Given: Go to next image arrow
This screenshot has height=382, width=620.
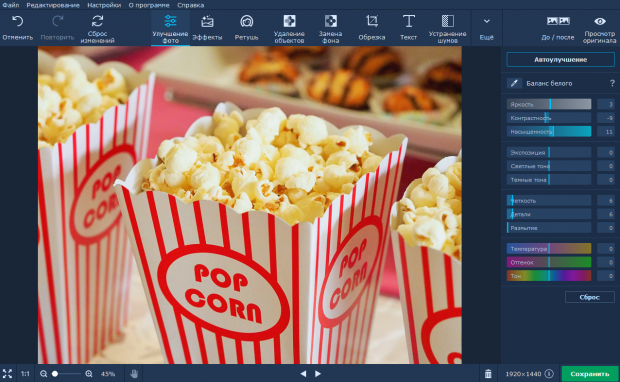Looking at the screenshot, I should pos(318,374).
